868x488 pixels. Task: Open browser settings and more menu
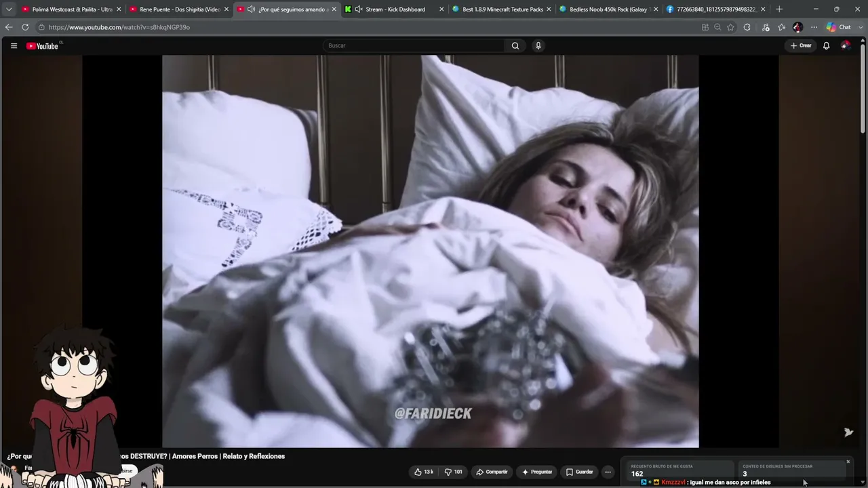point(814,27)
